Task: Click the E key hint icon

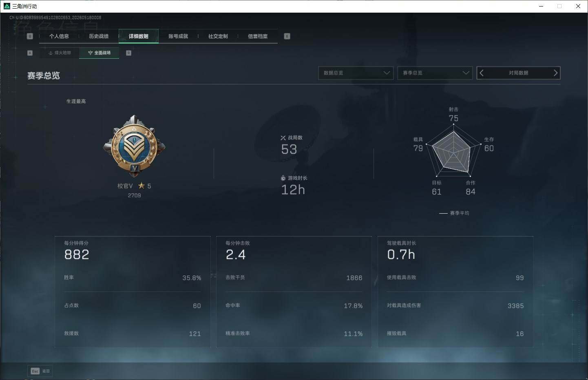Action: [287, 36]
